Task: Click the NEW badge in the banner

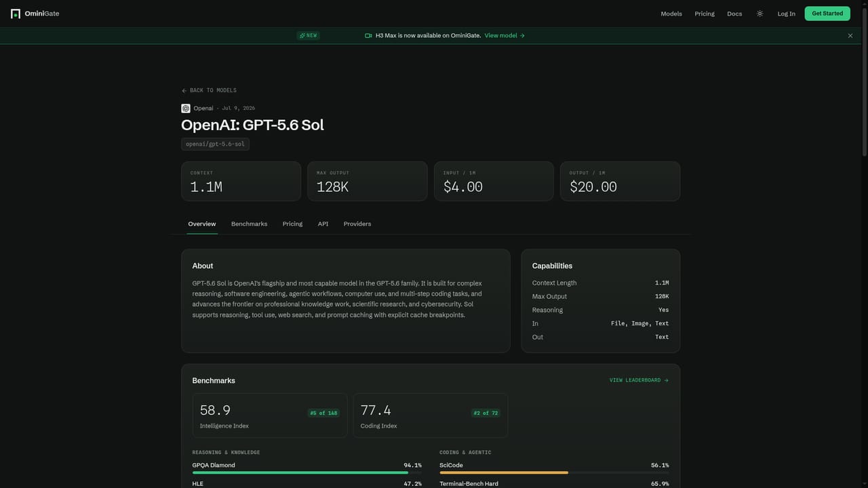Action: coord(308,35)
